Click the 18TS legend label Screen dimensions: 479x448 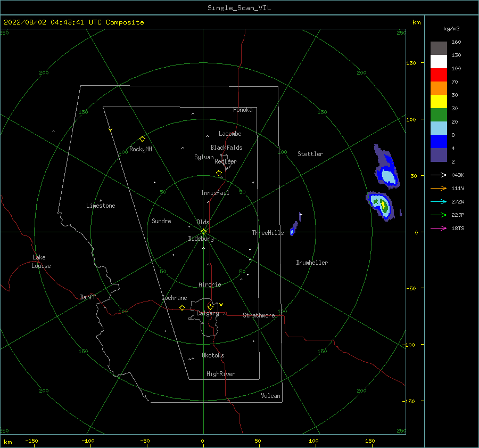click(x=458, y=228)
